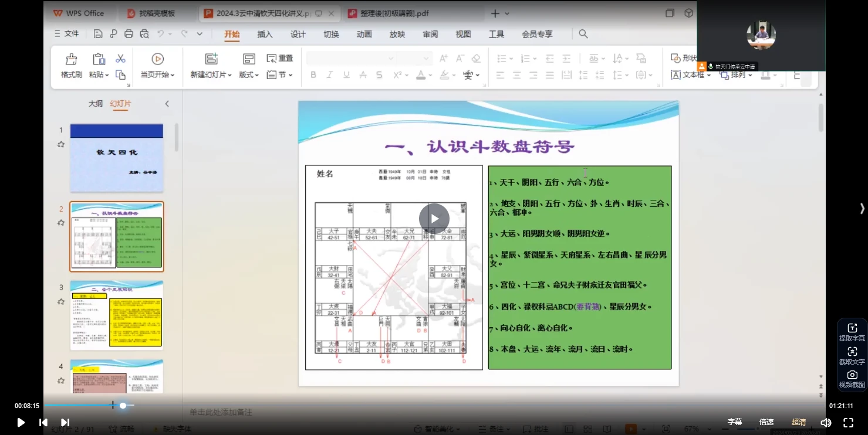
Task: Open the 视图 ribbon tab
Action: click(x=463, y=34)
